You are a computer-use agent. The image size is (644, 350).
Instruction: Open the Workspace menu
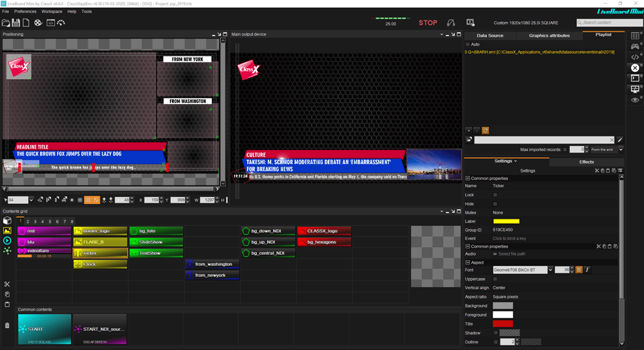52,12
